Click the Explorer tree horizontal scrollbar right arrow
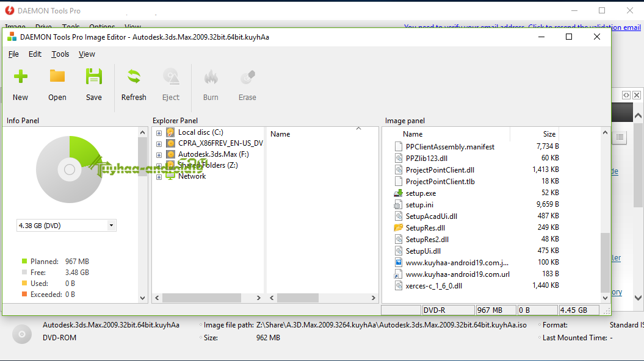The width and height of the screenshot is (644, 361). pos(258,298)
